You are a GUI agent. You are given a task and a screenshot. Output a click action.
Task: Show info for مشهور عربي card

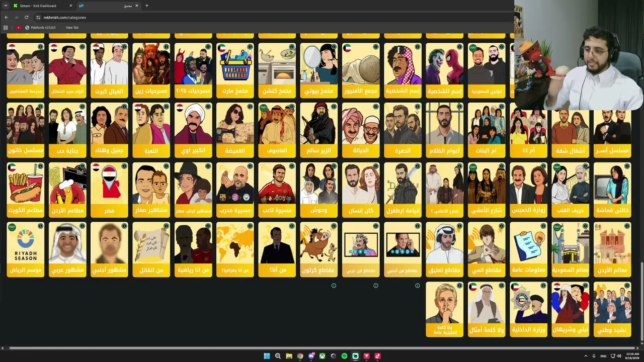coord(82,226)
